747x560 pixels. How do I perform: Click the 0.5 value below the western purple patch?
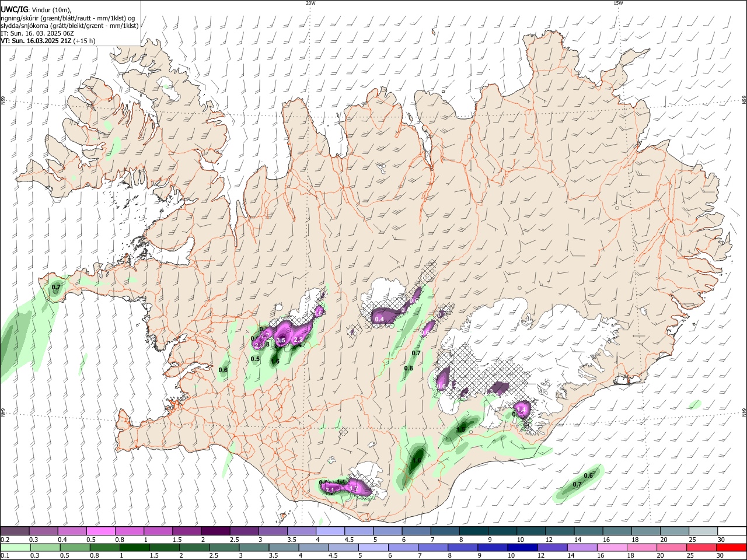point(255,359)
